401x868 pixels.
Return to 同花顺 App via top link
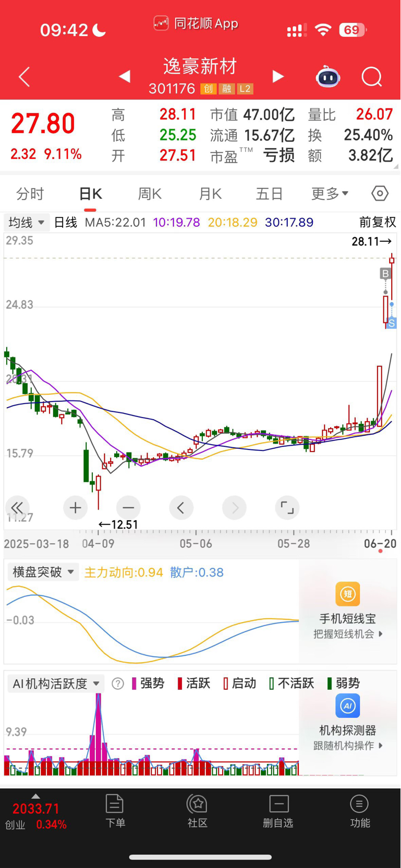[196, 23]
